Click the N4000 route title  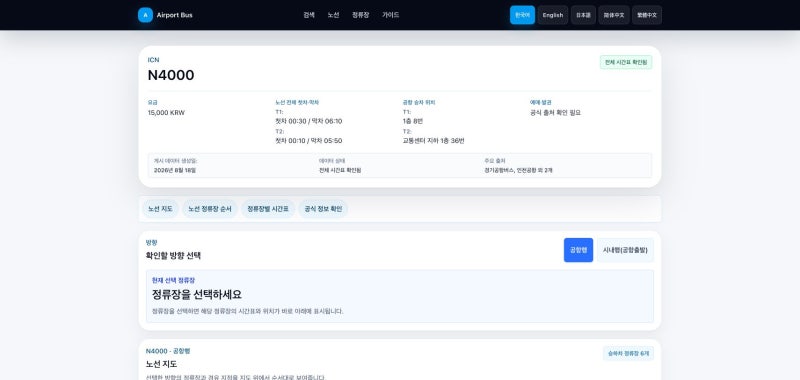171,75
